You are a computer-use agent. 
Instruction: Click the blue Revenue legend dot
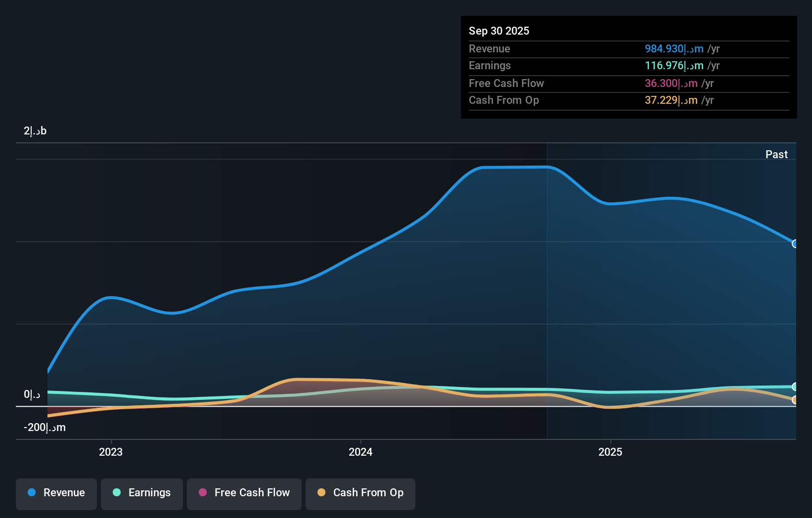(x=31, y=493)
